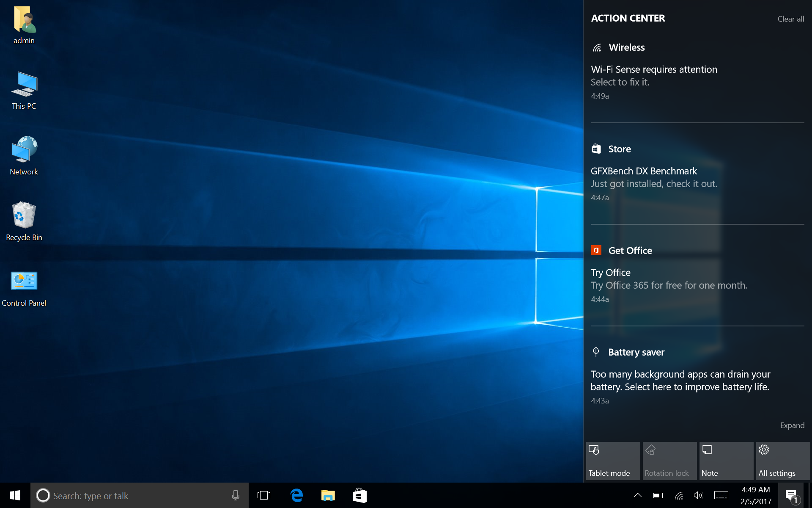Click the Cortana circle icon

(x=43, y=495)
